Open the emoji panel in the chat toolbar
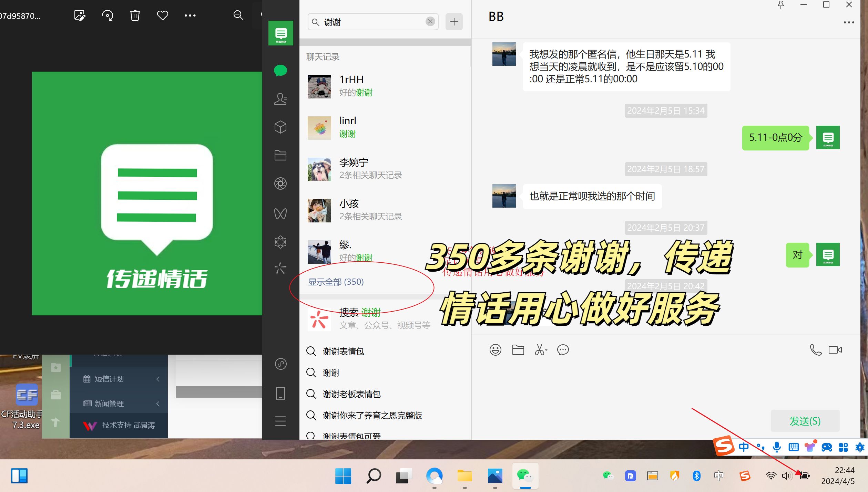Screen dimensions: 868x492 point(495,350)
